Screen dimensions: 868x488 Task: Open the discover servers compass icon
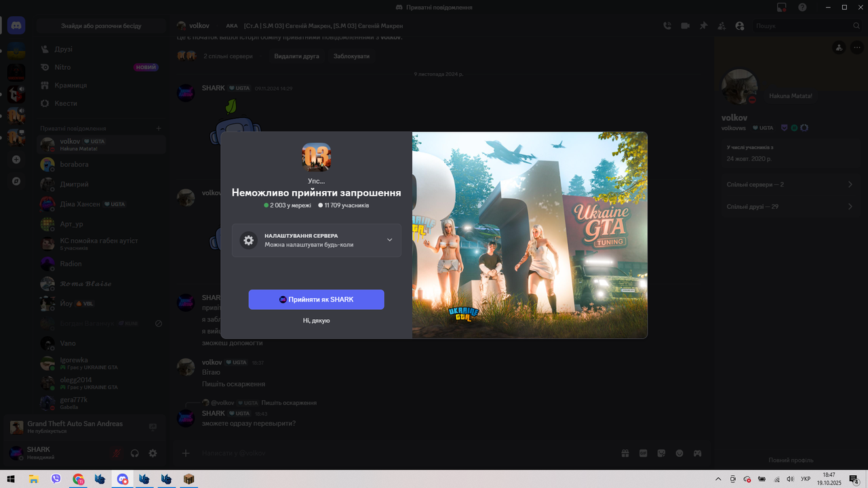pyautogui.click(x=16, y=182)
